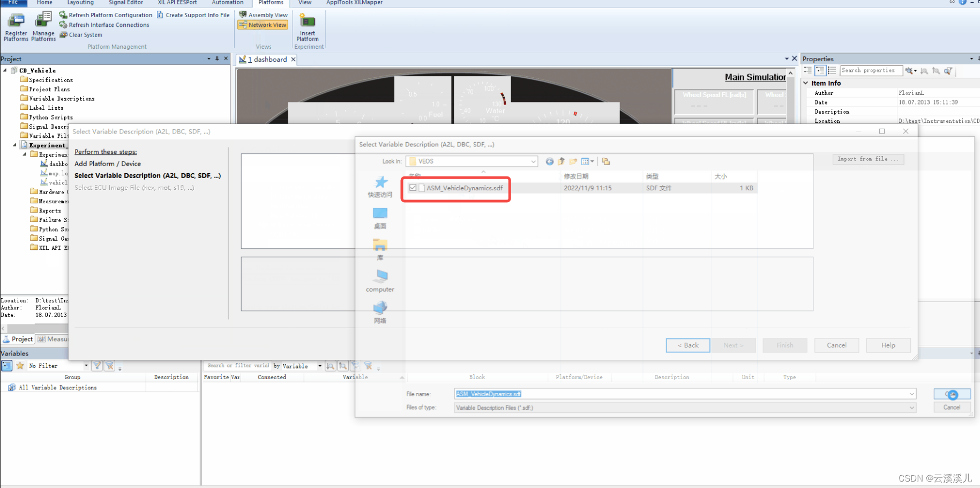The image size is (980, 488).
Task: Go up one folder level
Action: [561, 161]
